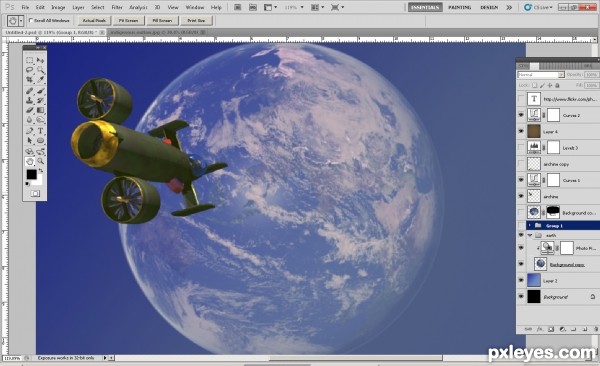
Task: Add a layer mask from Layers panel footer
Action: (x=551, y=329)
